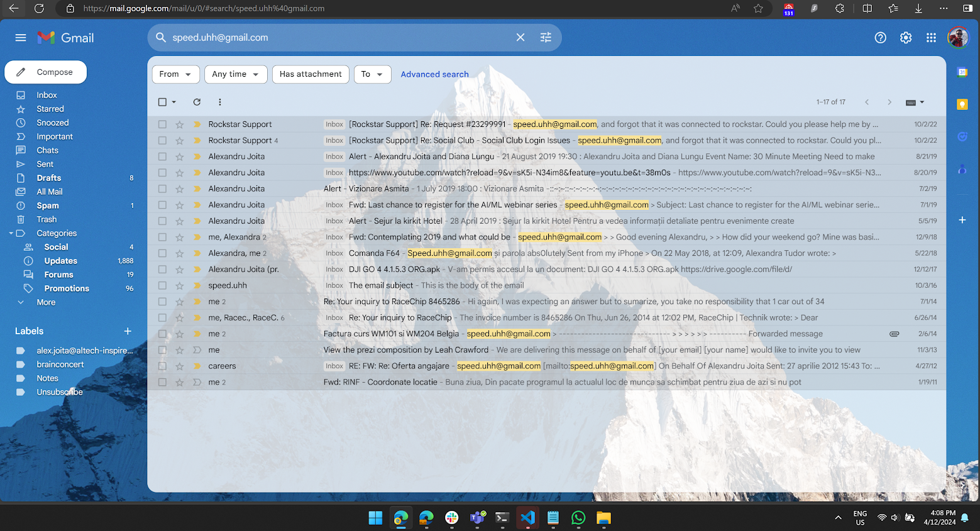
Task: Open the More options three-dot icon in the toolbar
Action: coord(219,102)
